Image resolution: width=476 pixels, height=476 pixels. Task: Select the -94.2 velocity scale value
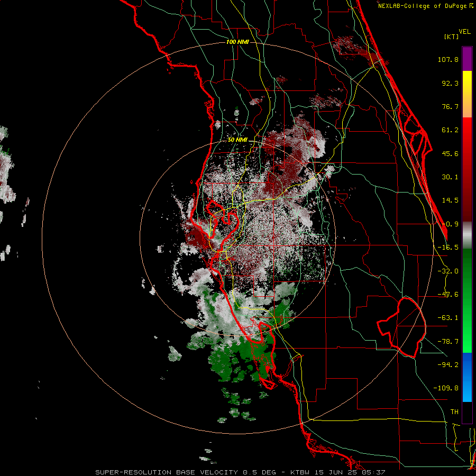click(448, 364)
